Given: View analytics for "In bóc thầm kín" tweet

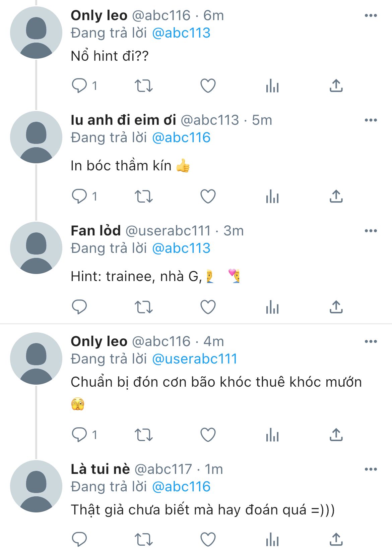Looking at the screenshot, I should pyautogui.click(x=272, y=197).
